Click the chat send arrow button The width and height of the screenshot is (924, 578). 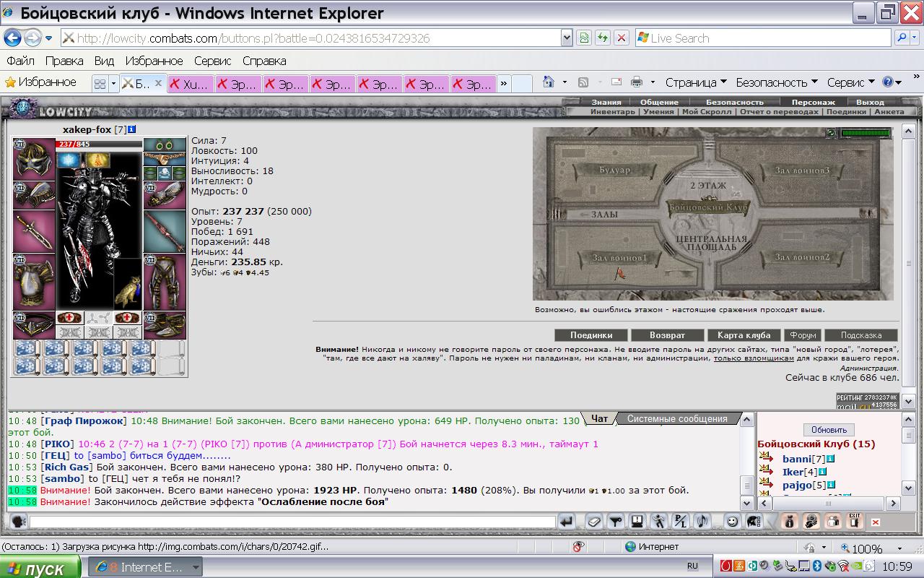tap(567, 521)
